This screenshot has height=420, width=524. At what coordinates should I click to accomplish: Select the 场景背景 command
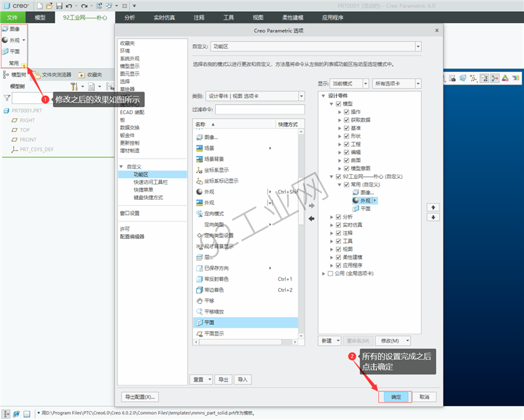(246, 159)
